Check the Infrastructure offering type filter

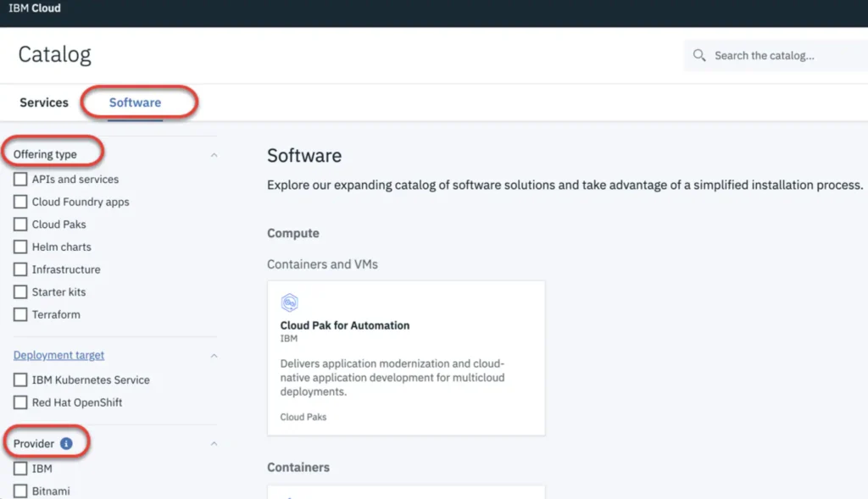pos(19,269)
